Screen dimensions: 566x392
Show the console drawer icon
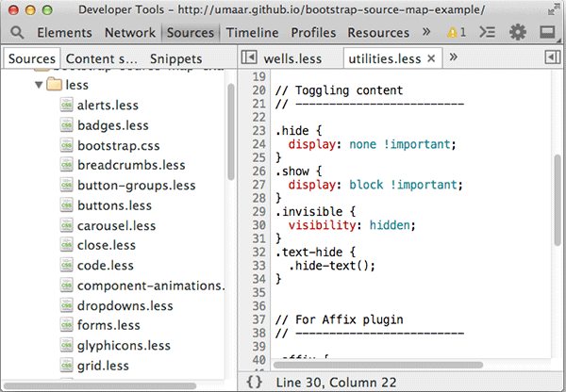click(x=487, y=32)
